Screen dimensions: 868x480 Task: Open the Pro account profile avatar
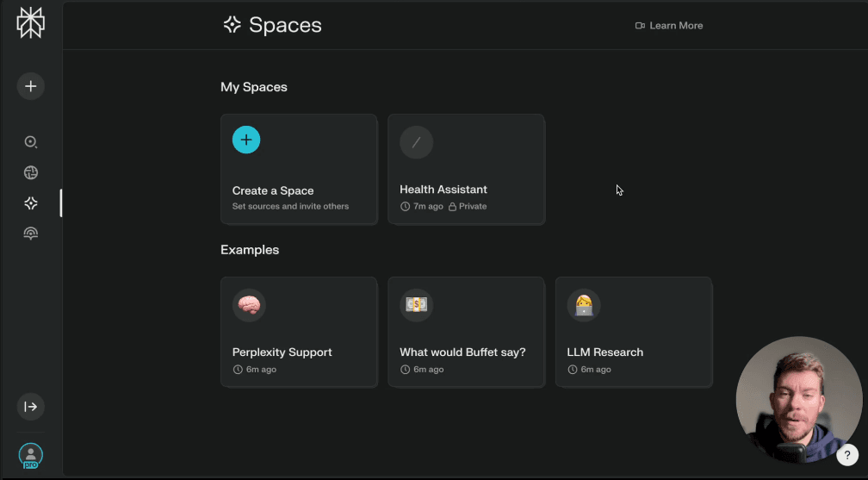(x=30, y=456)
